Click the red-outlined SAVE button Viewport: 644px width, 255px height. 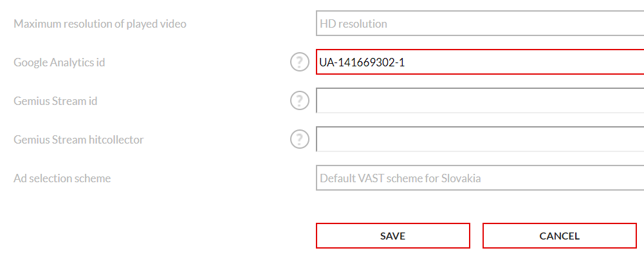click(392, 236)
